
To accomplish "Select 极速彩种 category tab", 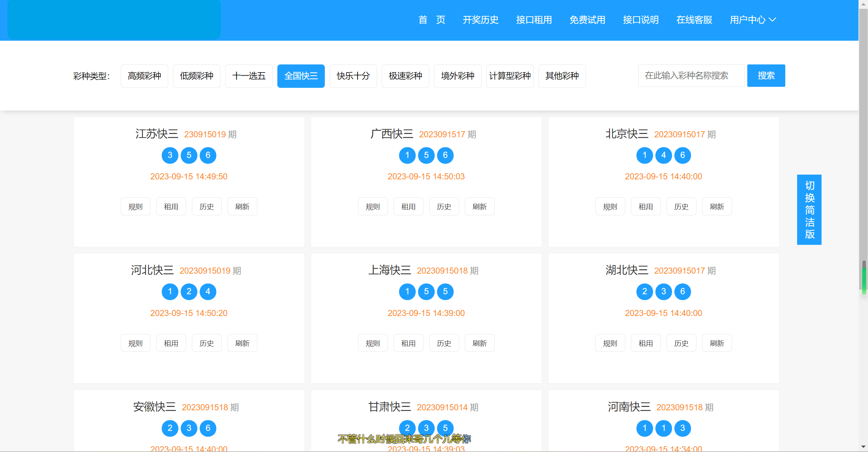I will tap(406, 76).
